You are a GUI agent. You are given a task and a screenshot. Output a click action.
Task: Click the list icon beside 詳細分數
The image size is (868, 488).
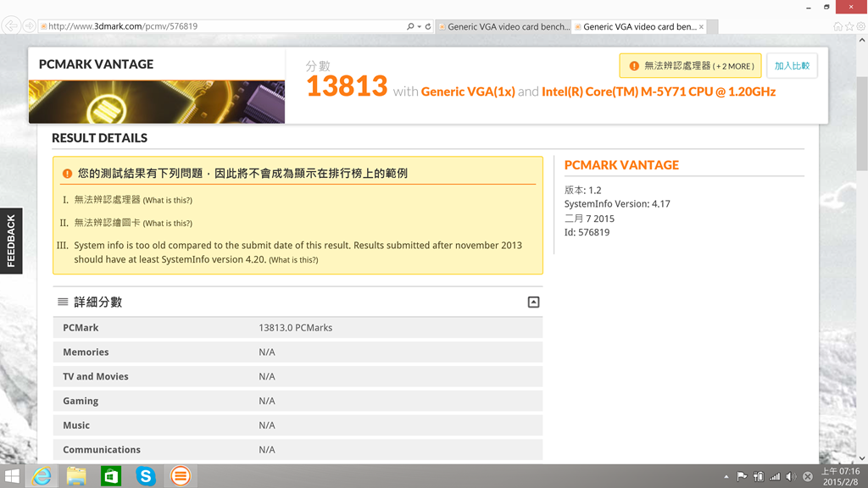pos(63,302)
